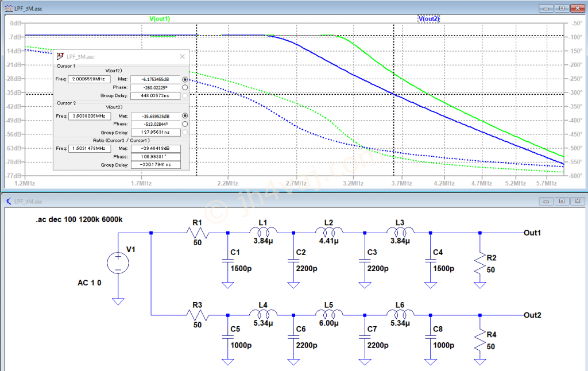Select the R1 resistor symbol

tap(198, 233)
